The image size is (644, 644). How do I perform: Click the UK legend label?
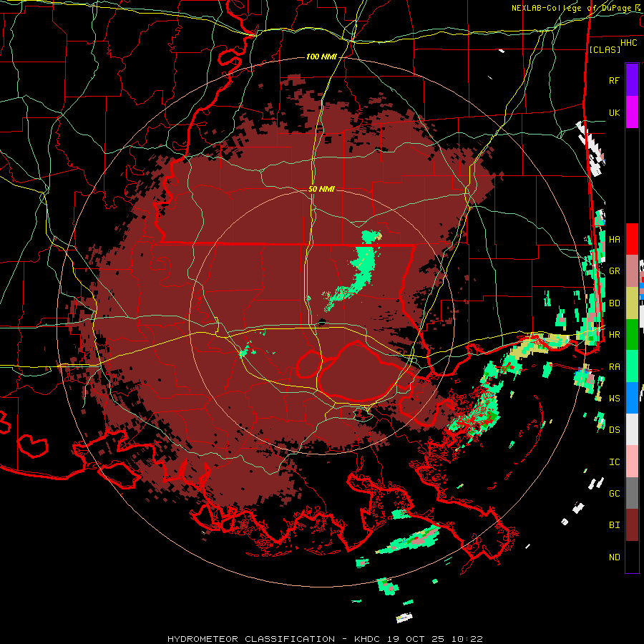coord(614,112)
